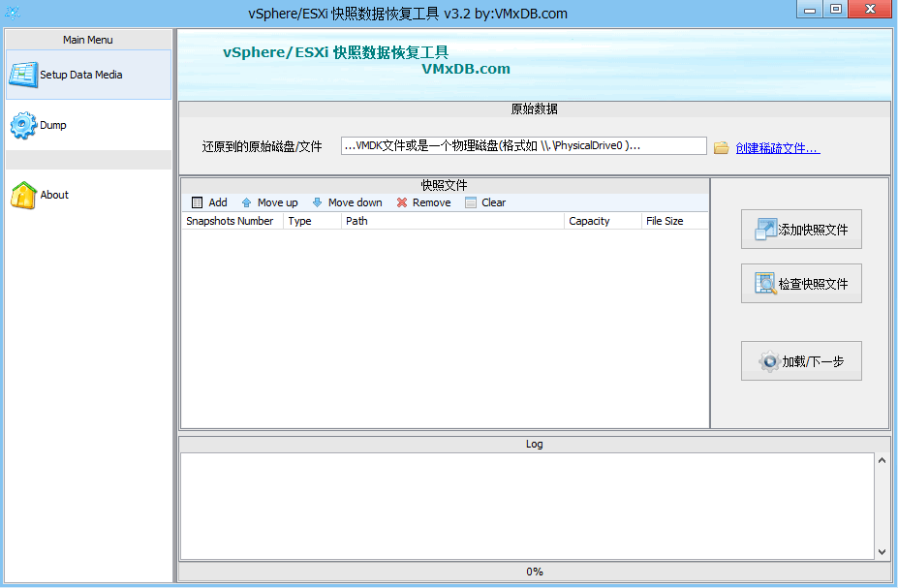
Task: Click the 添加快照文件 button
Action: (x=801, y=229)
